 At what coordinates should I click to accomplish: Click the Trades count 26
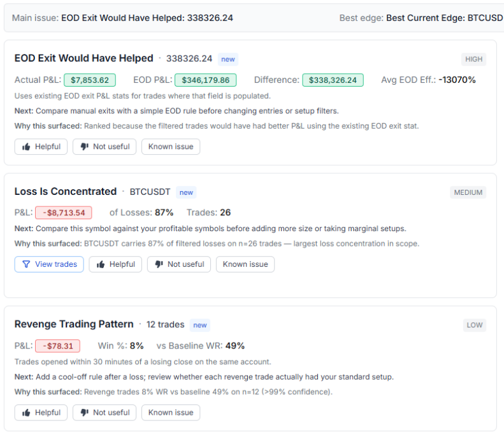[226, 212]
